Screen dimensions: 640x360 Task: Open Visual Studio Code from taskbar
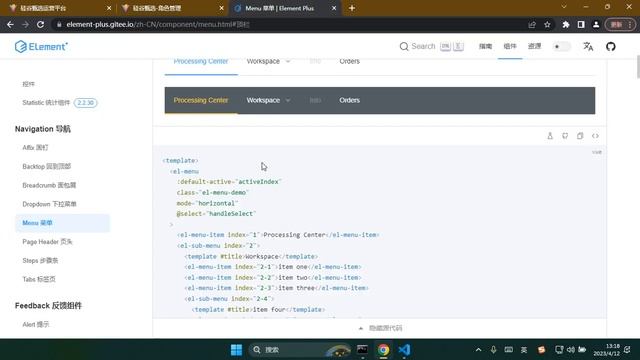pyautogui.click(x=404, y=350)
